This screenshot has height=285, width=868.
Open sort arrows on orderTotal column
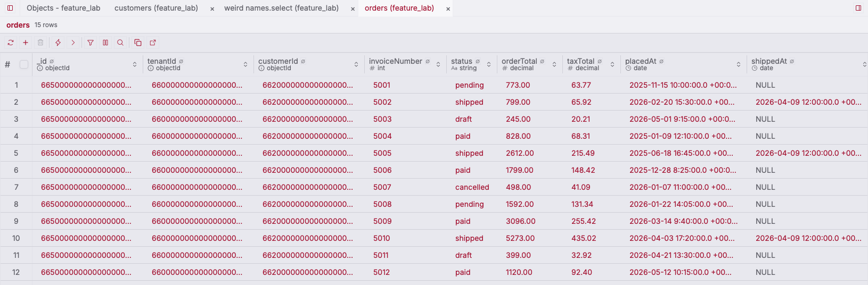(554, 64)
